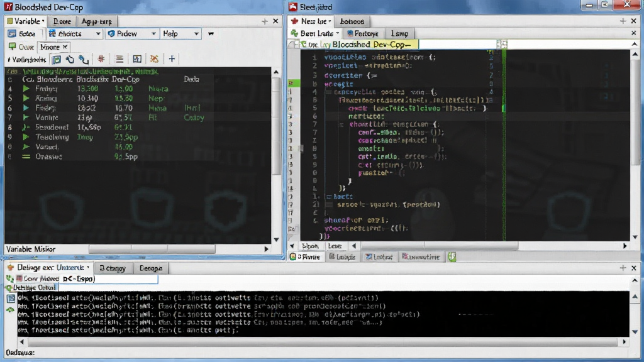The image size is (644, 362).
Task: Open the Help dropdown menu
Action: pos(180,34)
